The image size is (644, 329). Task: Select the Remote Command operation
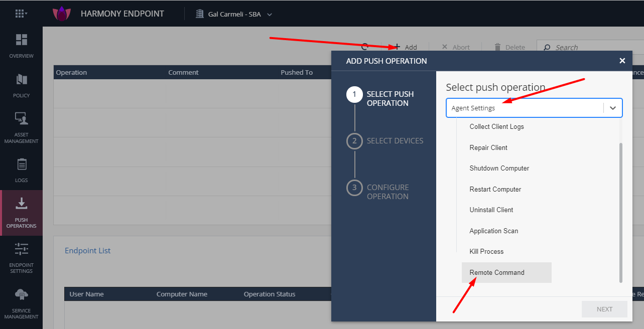506,272
